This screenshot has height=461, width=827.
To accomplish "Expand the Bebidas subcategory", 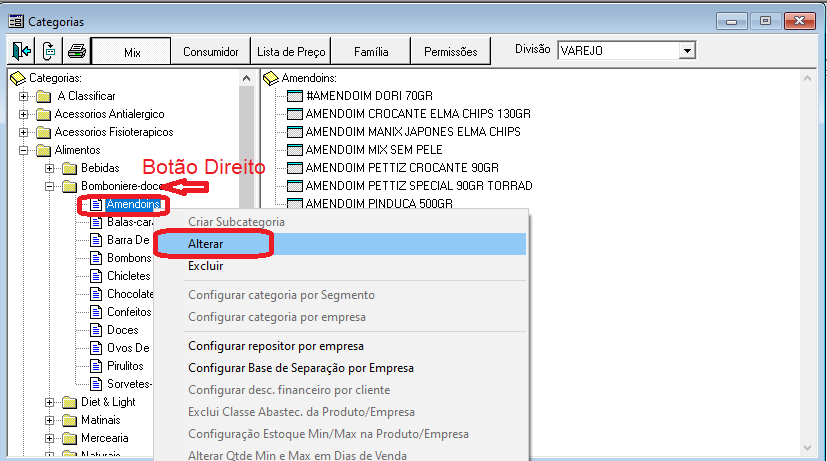I will tap(49, 168).
